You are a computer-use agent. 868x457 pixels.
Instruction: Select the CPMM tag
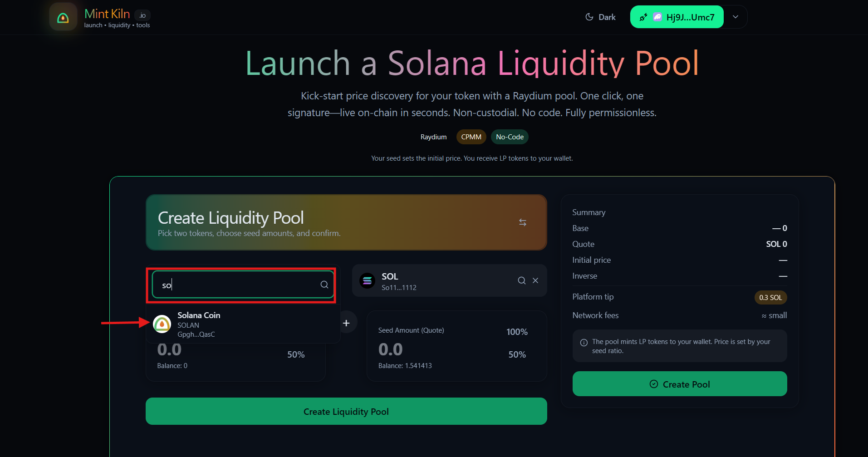[x=471, y=137]
